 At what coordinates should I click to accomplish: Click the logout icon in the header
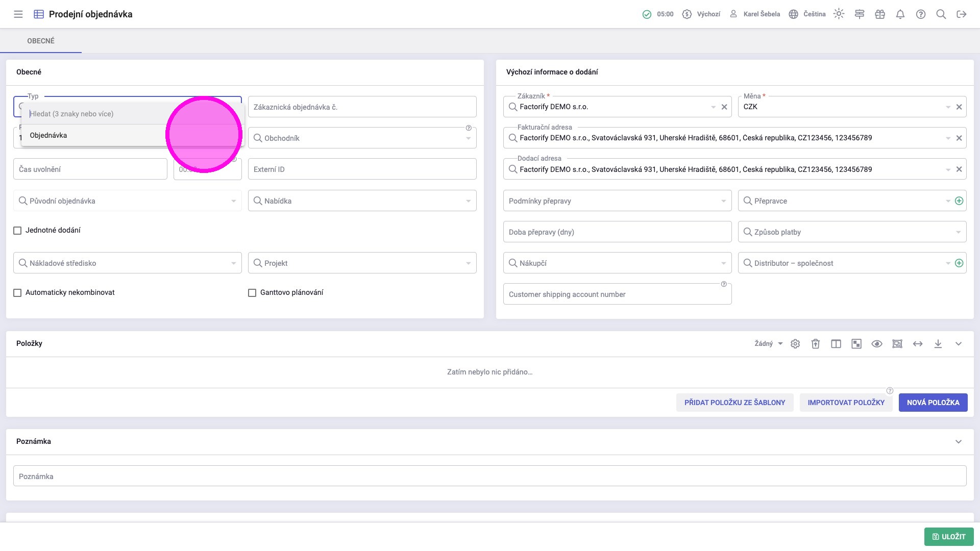(962, 14)
